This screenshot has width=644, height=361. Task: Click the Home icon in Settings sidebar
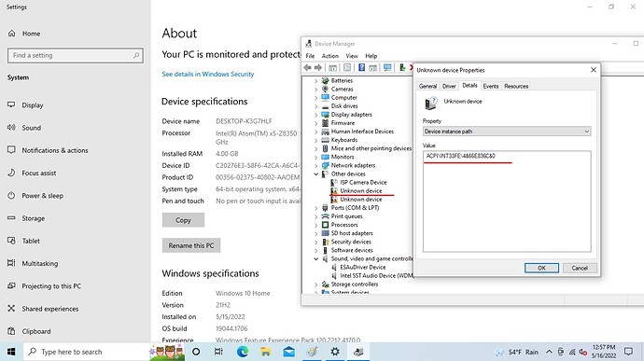[x=11, y=34]
